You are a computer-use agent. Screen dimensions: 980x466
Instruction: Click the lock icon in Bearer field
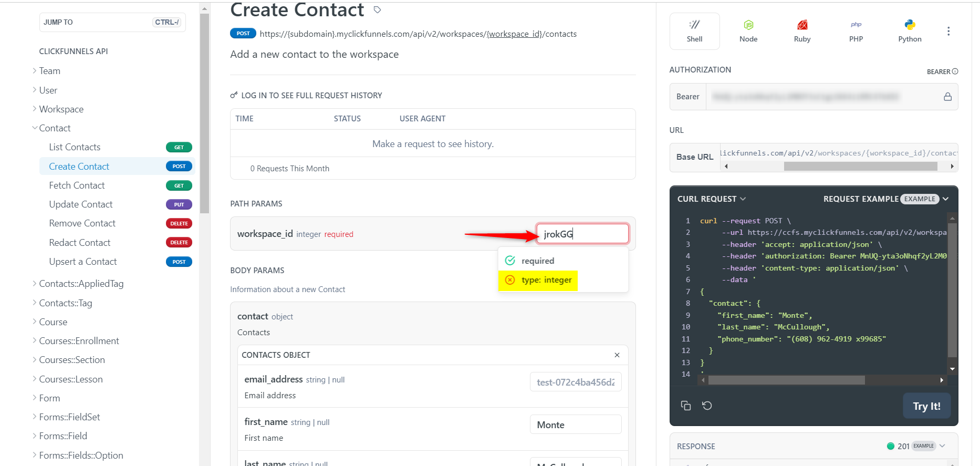(x=947, y=97)
